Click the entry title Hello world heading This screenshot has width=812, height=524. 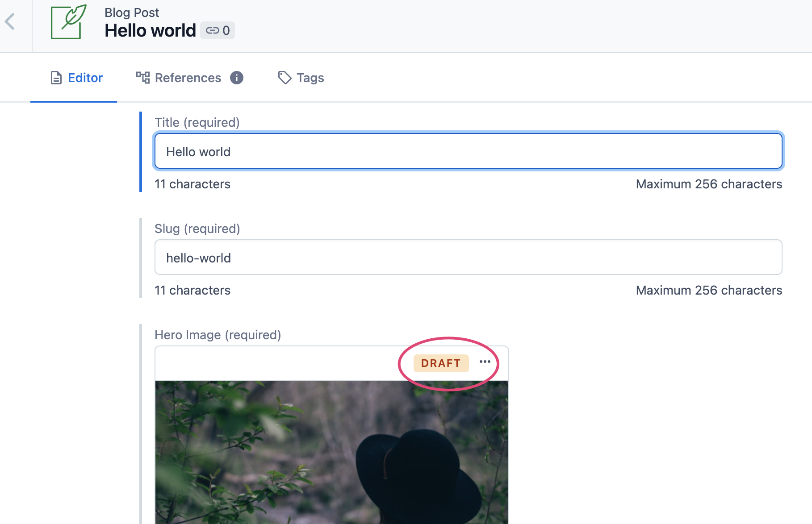150,30
